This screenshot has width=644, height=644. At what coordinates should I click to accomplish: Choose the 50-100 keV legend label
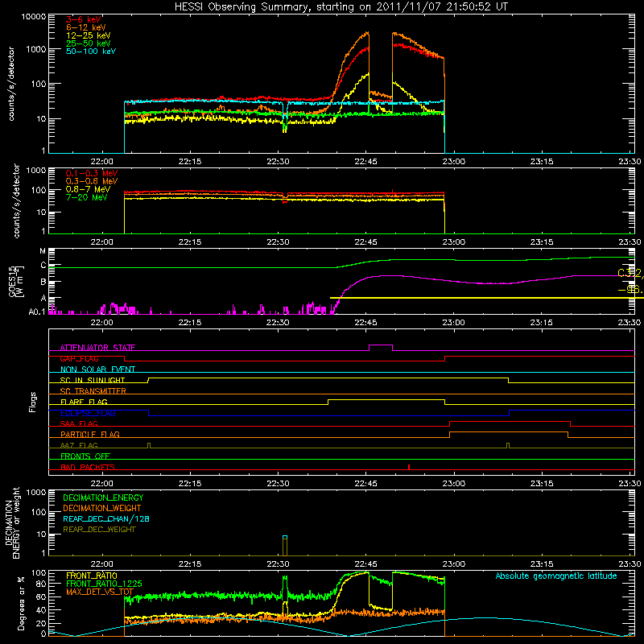(91, 52)
